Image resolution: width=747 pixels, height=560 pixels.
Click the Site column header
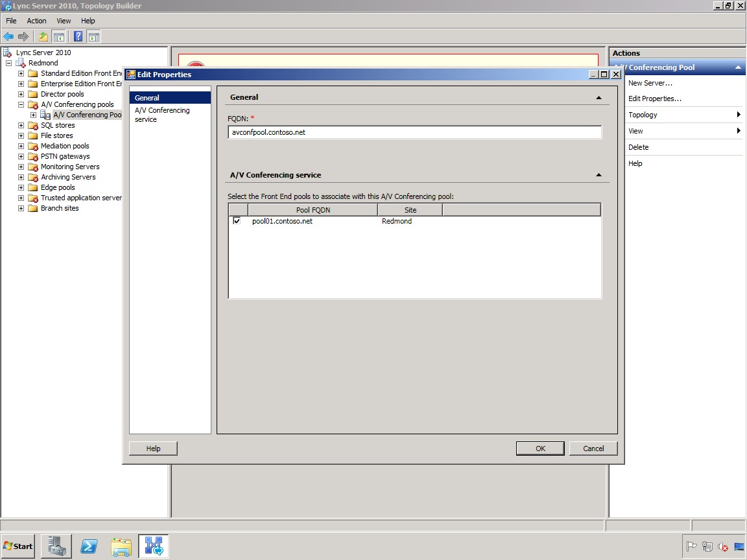tap(410, 210)
